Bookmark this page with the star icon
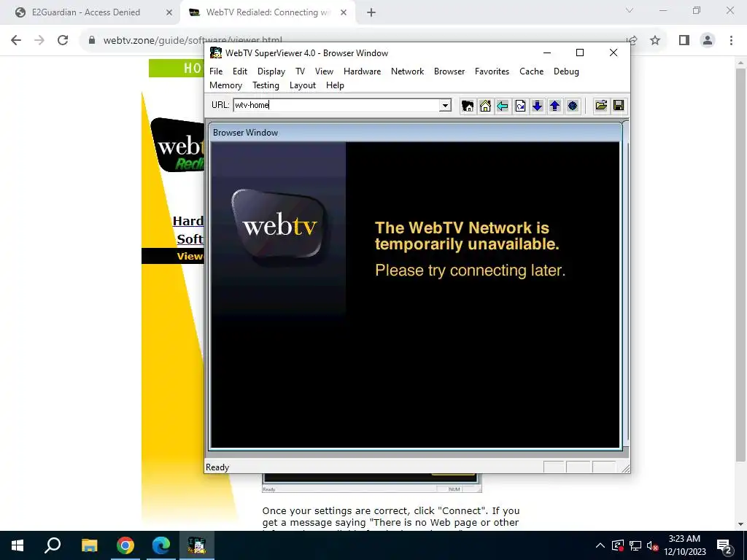Image resolution: width=747 pixels, height=560 pixels. [655, 41]
